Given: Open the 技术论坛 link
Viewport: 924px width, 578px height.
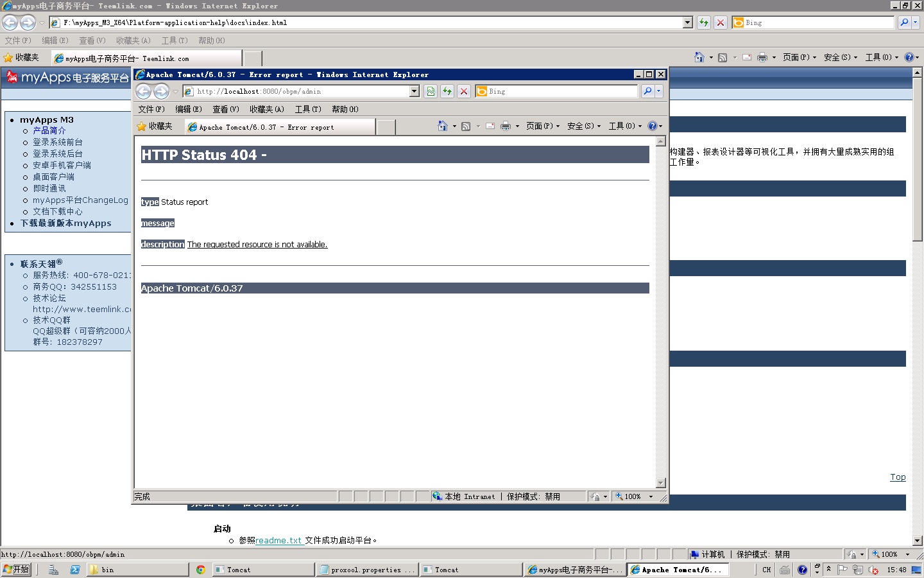Looking at the screenshot, I should (x=49, y=298).
